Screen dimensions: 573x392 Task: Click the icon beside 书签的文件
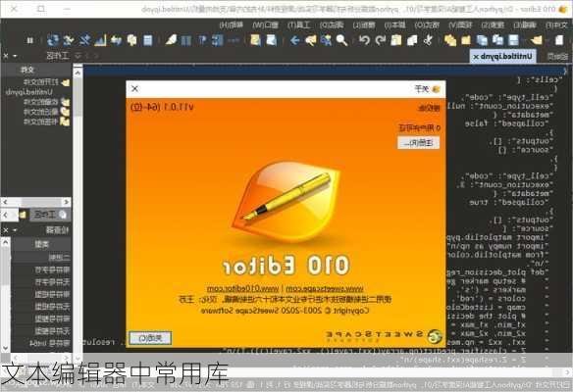(x=65, y=122)
